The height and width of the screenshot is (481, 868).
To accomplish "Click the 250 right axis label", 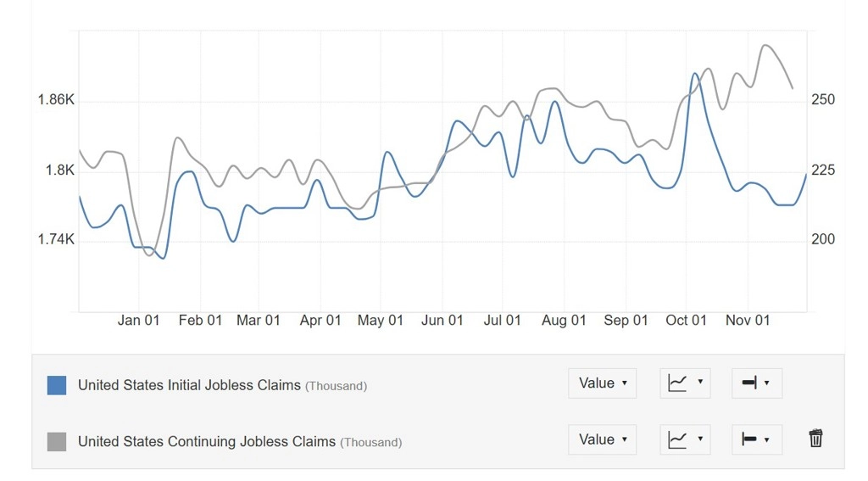I will point(823,100).
